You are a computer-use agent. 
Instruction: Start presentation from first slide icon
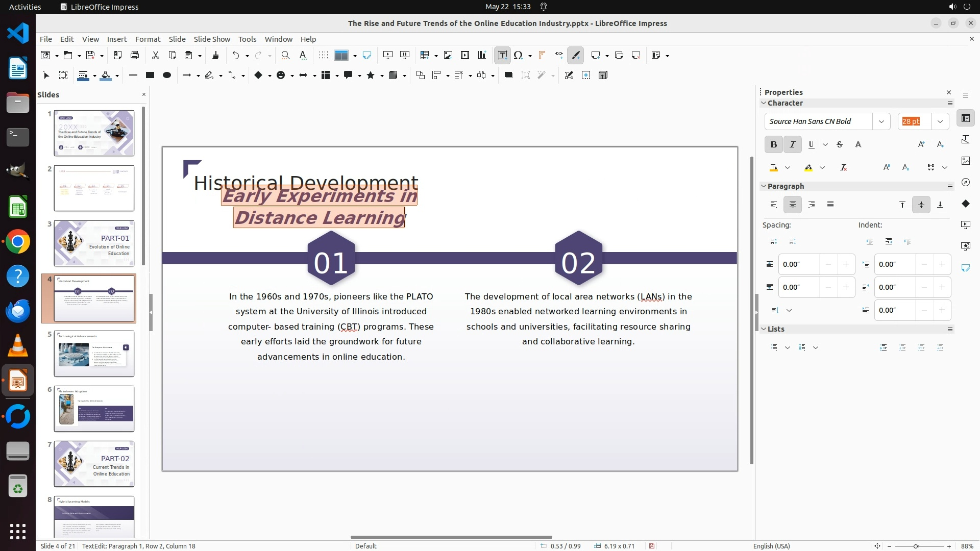pyautogui.click(x=388, y=55)
